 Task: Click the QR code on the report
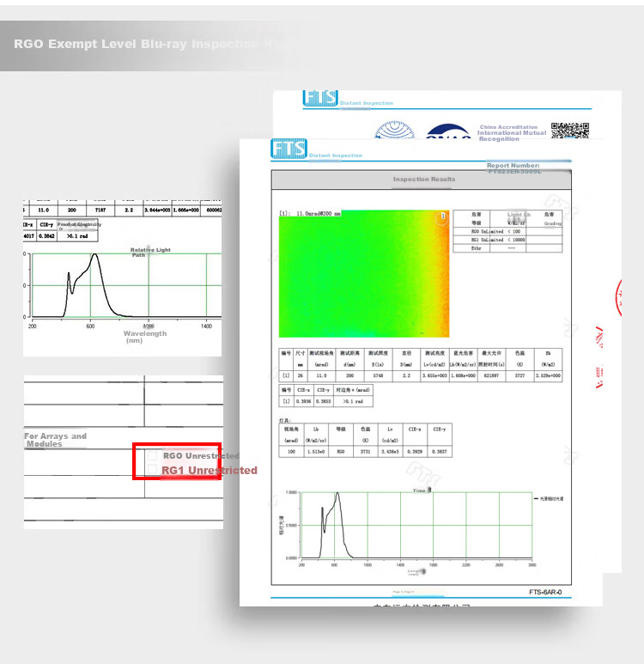pyautogui.click(x=570, y=131)
